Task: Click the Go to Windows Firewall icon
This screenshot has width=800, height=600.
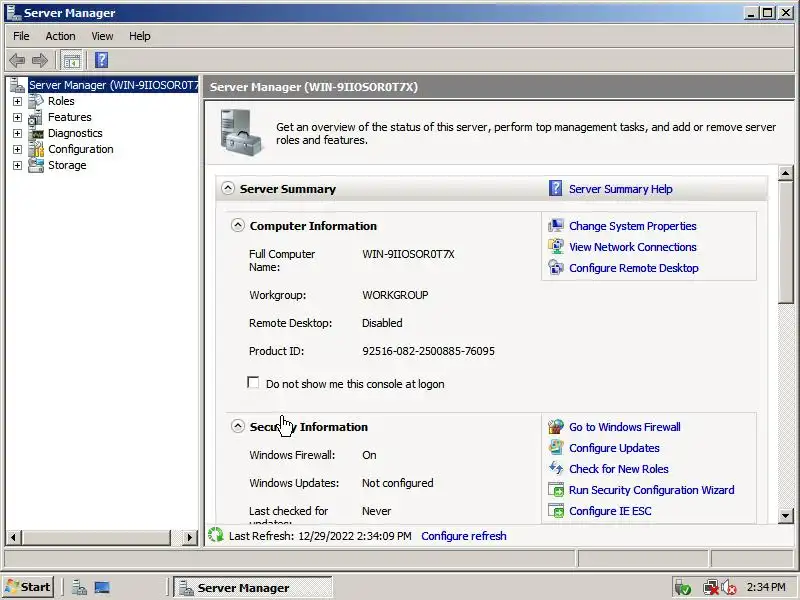Action: [556, 427]
